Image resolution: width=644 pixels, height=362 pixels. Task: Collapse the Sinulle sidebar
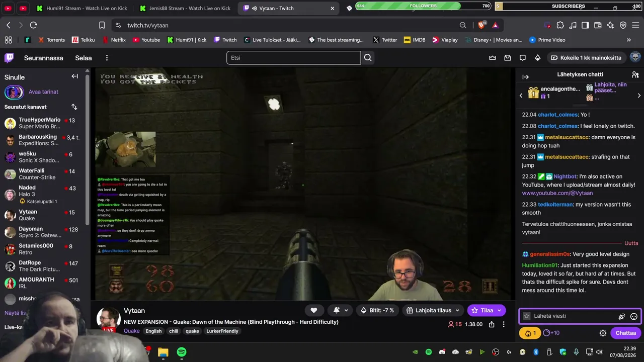[x=74, y=76]
